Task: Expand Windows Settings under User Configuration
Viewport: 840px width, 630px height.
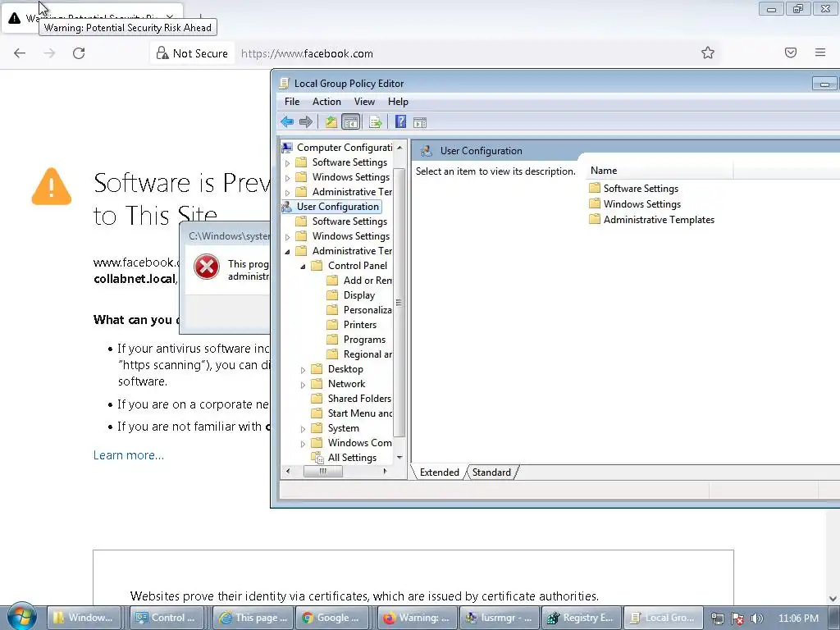Action: pyautogui.click(x=288, y=237)
